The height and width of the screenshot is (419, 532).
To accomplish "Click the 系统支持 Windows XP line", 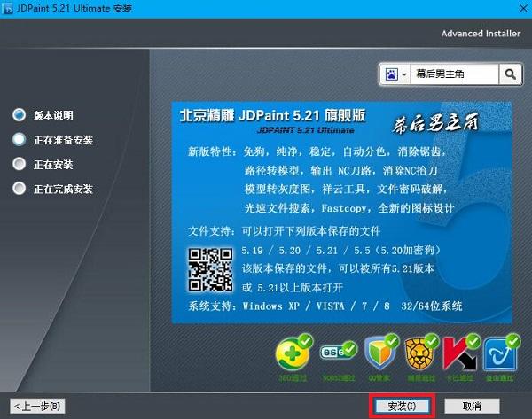I will point(325,306).
